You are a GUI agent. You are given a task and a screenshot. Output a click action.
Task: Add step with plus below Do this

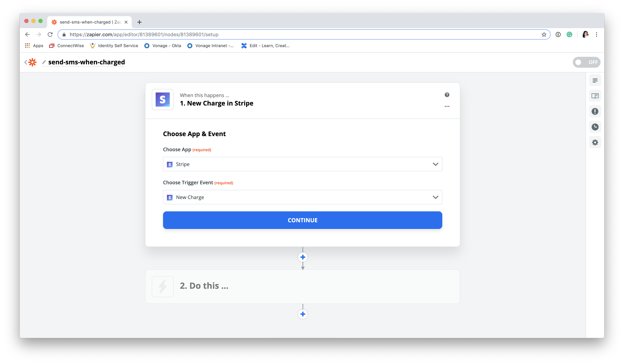pyautogui.click(x=303, y=314)
